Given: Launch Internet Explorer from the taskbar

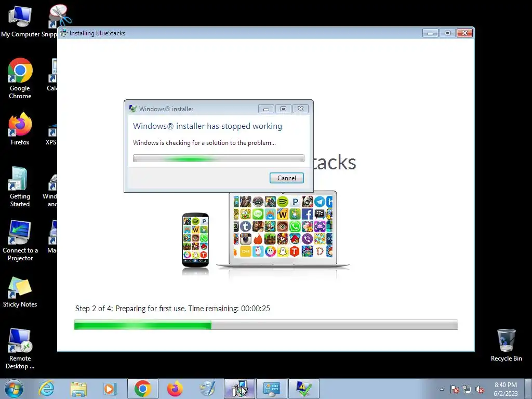Looking at the screenshot, I should point(46,389).
